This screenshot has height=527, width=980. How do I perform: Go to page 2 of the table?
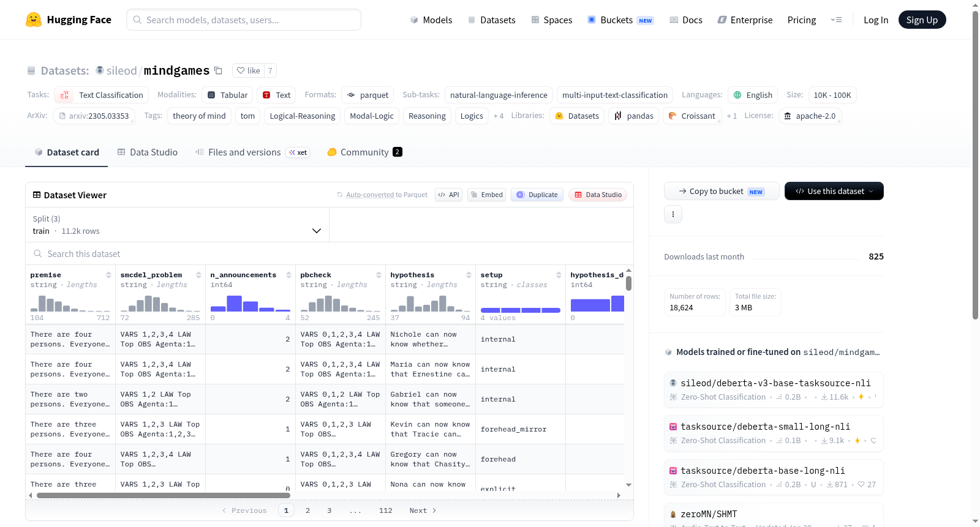[x=307, y=510]
